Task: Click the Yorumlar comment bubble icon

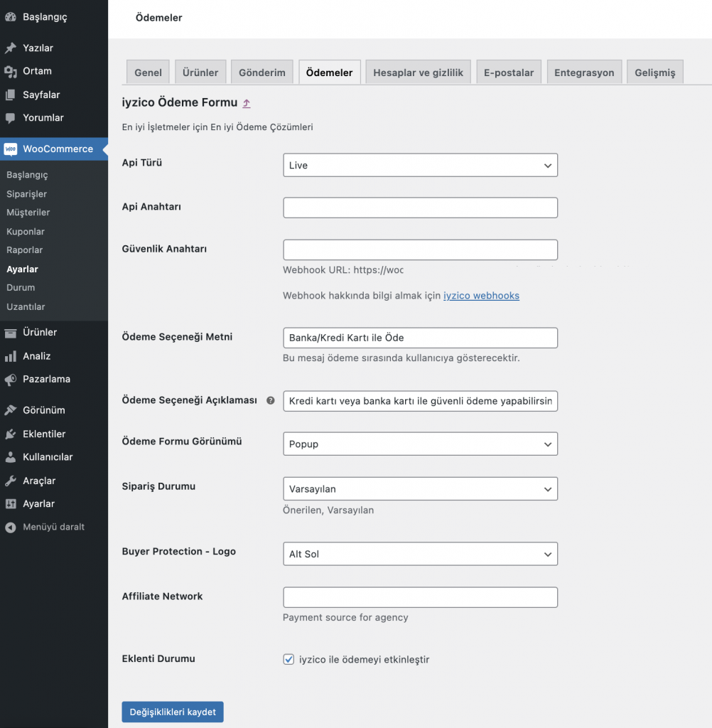Action: point(11,118)
